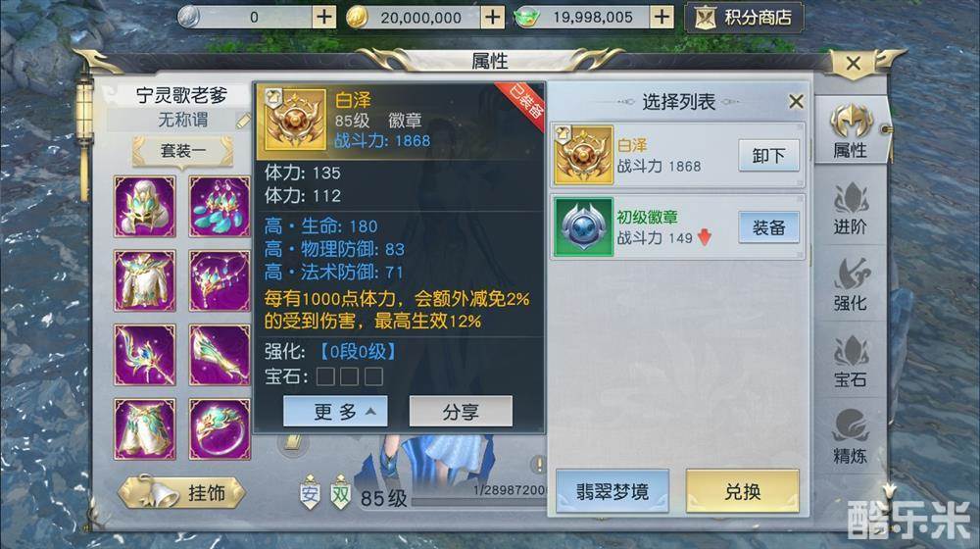Viewport: 980px width, 549px height.
Task: Open the 宝石 gem tab
Action: [x=851, y=361]
